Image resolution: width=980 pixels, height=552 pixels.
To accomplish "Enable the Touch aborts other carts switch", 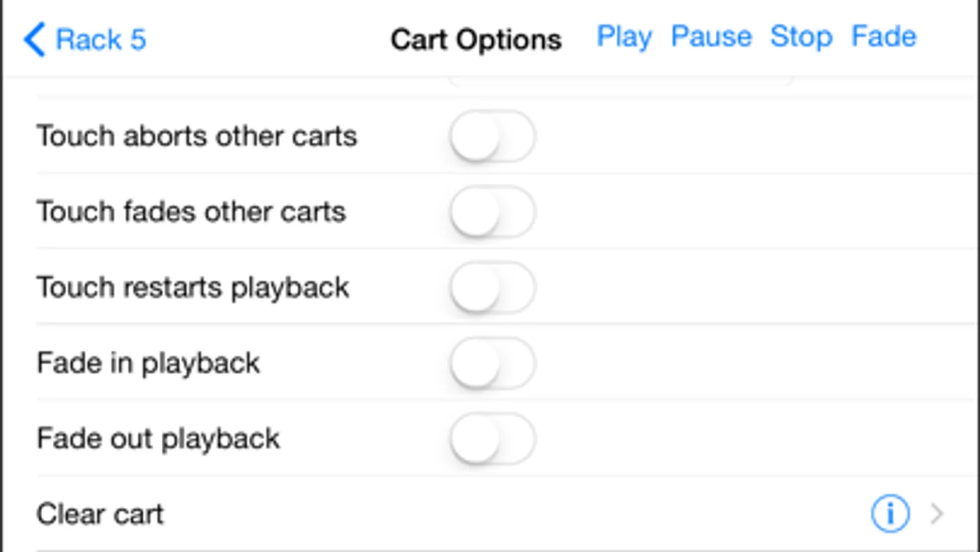I will (x=492, y=136).
